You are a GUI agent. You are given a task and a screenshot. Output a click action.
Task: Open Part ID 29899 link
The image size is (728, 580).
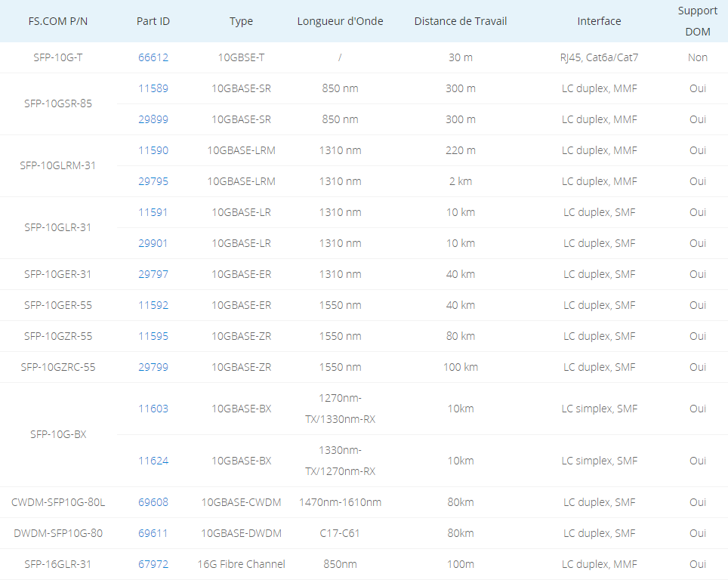153,119
